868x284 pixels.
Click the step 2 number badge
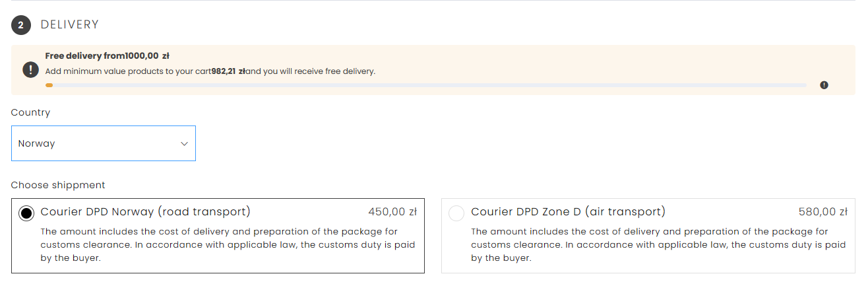coord(21,25)
